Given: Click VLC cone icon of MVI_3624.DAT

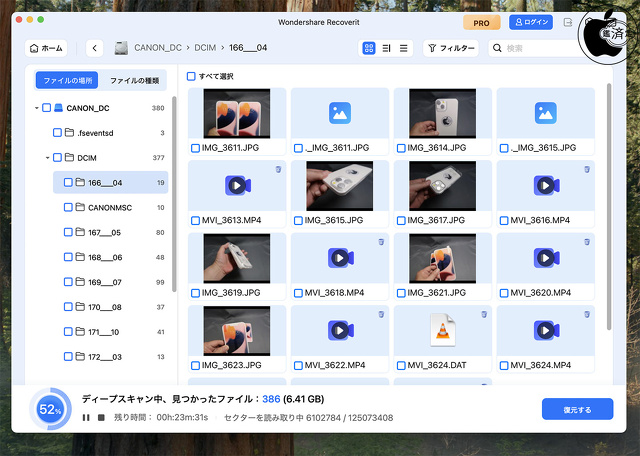Looking at the screenshot, I should (443, 330).
